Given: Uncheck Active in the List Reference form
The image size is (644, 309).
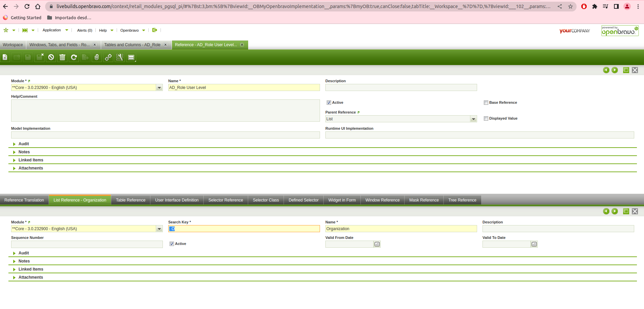Looking at the screenshot, I should coord(172,244).
